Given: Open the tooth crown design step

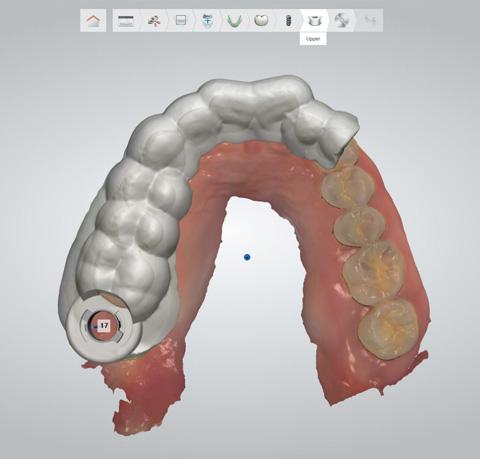Looking at the screenshot, I should click(x=261, y=20).
